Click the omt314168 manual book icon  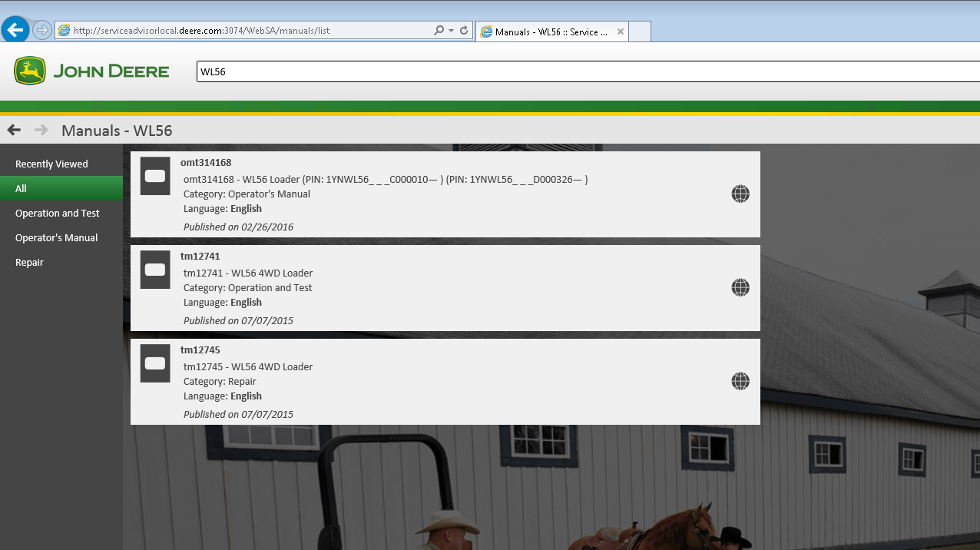(155, 176)
